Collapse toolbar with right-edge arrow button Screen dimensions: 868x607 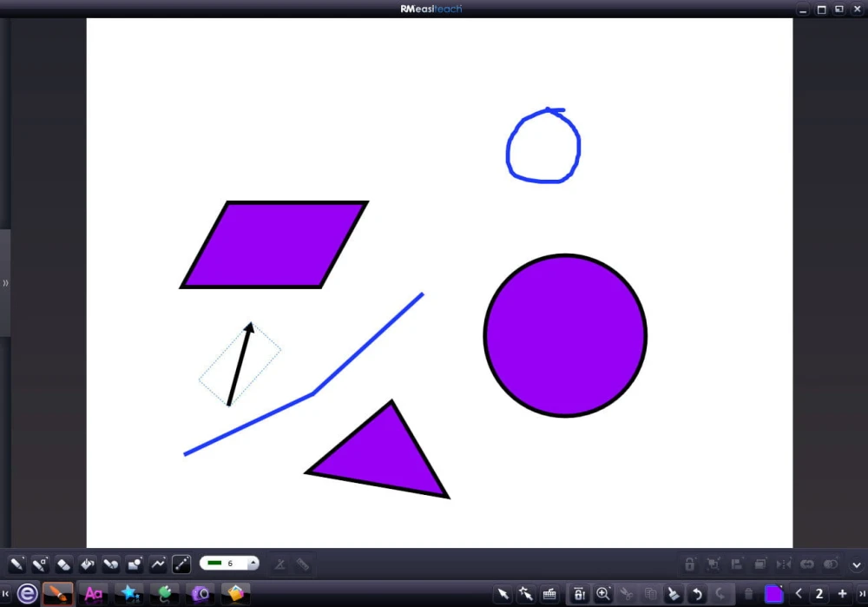861,594
